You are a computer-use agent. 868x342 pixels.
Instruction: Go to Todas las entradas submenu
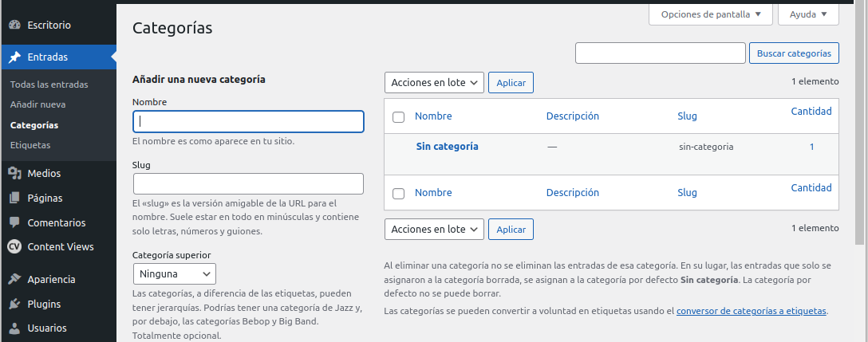click(49, 85)
